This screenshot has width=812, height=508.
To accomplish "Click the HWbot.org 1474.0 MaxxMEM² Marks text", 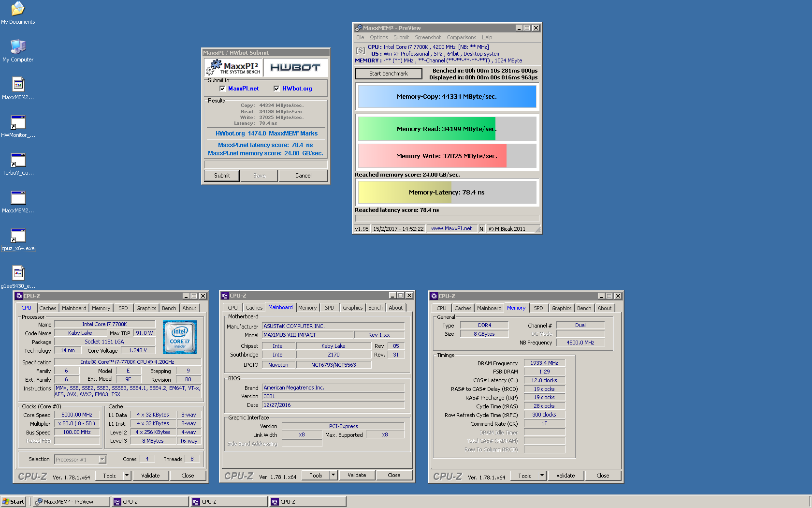I will [x=267, y=134].
